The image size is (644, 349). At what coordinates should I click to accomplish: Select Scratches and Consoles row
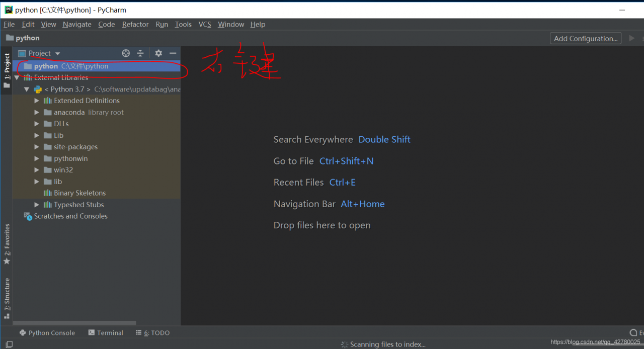coord(97,216)
